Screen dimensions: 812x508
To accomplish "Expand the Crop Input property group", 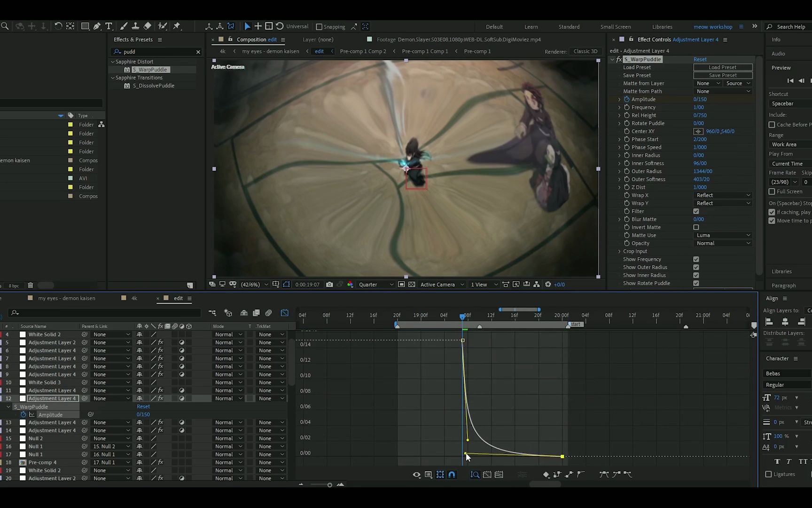I will click(x=619, y=251).
